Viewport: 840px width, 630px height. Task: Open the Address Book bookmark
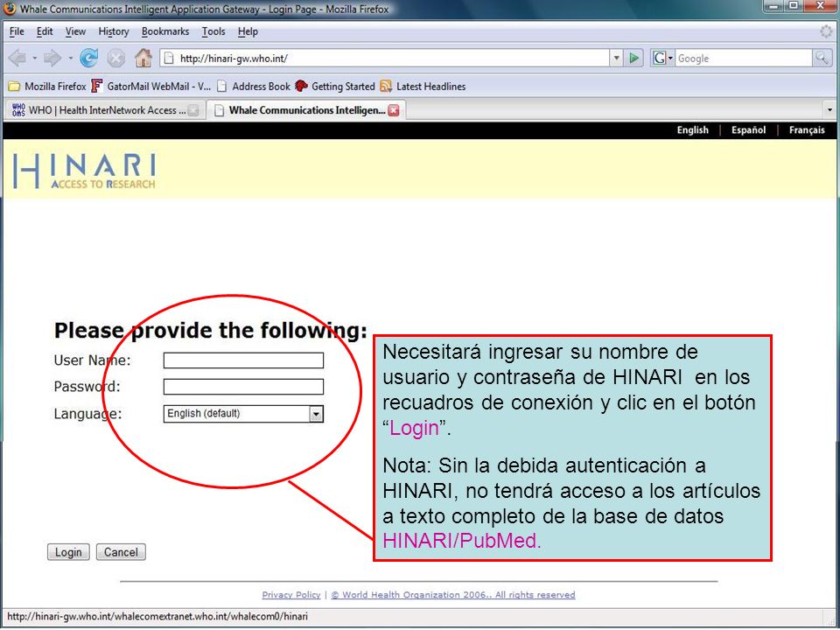click(x=254, y=87)
